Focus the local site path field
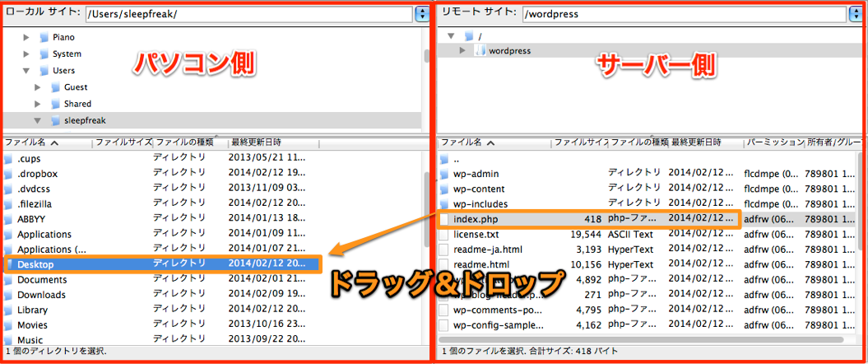The height and width of the screenshot is (364, 868). (x=249, y=14)
